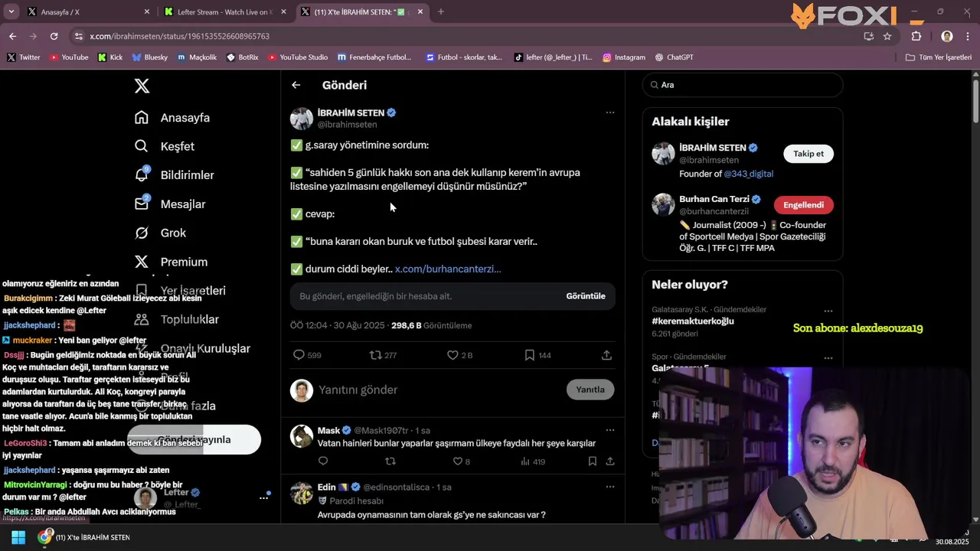Viewport: 980px width, 551px height.
Task: Bookmark this page with star icon
Action: coord(887,36)
